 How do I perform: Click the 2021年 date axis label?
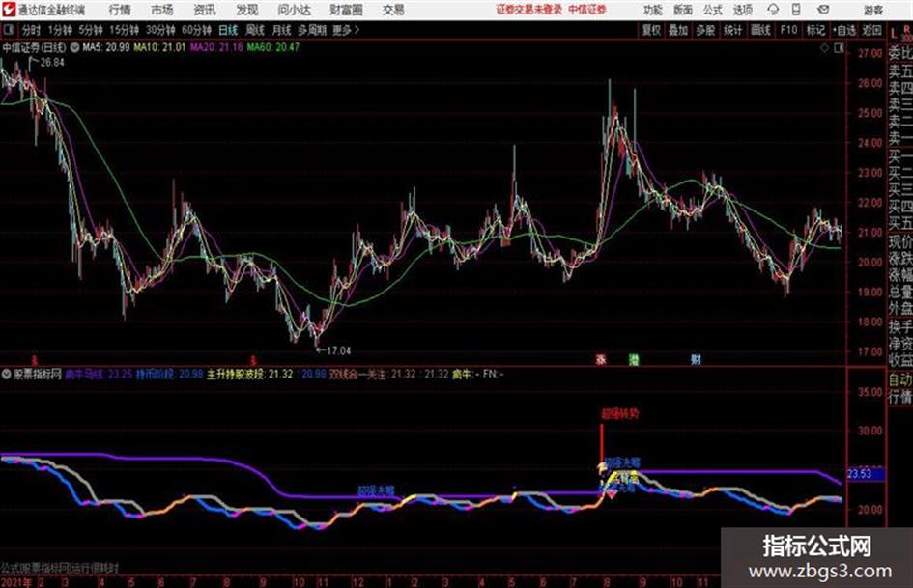[15, 581]
